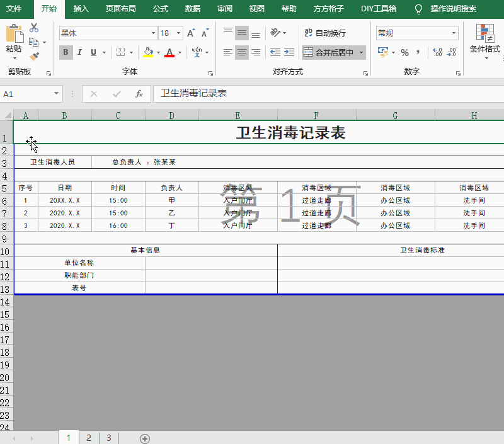Open the Name Box dropdown arrow
The width and height of the screenshot is (504, 444).
coord(56,93)
